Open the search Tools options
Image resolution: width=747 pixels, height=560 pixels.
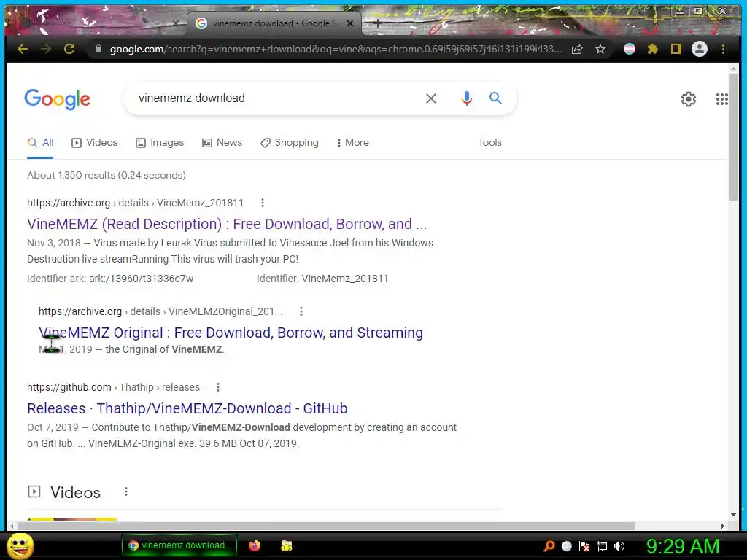click(x=489, y=142)
